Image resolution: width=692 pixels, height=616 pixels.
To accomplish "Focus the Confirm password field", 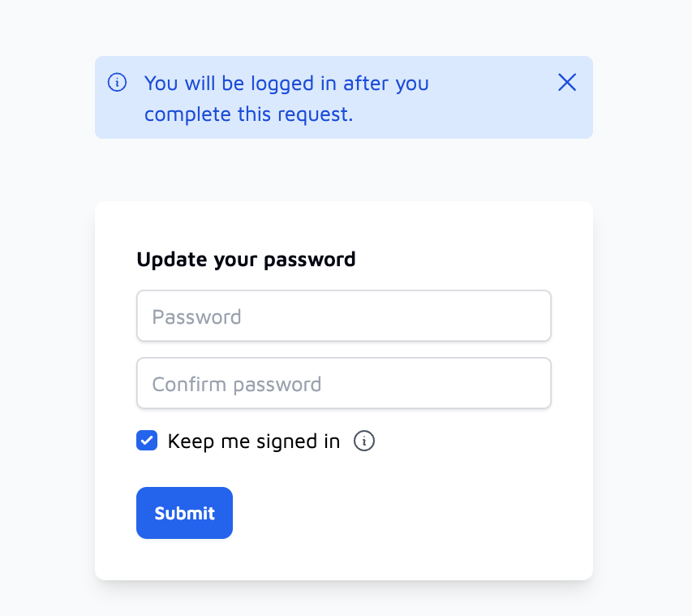I will [x=344, y=383].
